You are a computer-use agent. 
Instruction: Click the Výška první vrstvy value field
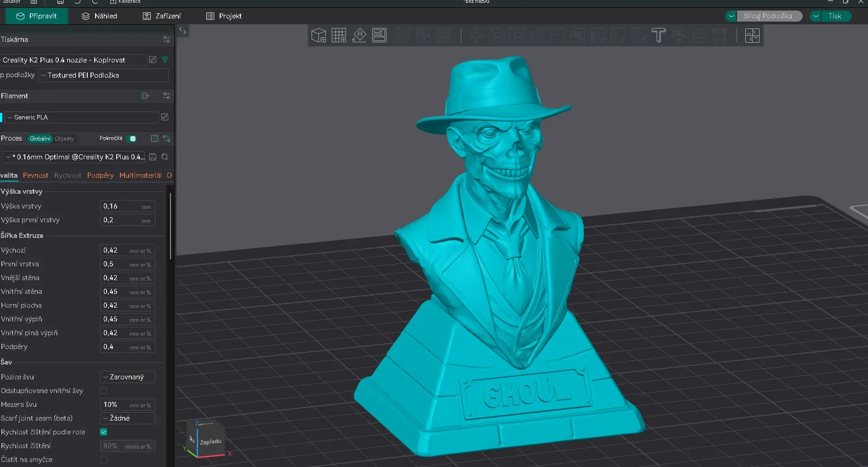[128, 220]
